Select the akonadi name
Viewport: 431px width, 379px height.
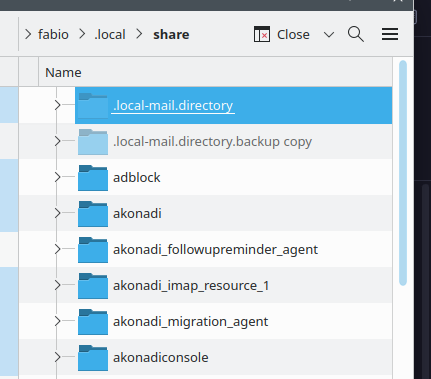[137, 214]
